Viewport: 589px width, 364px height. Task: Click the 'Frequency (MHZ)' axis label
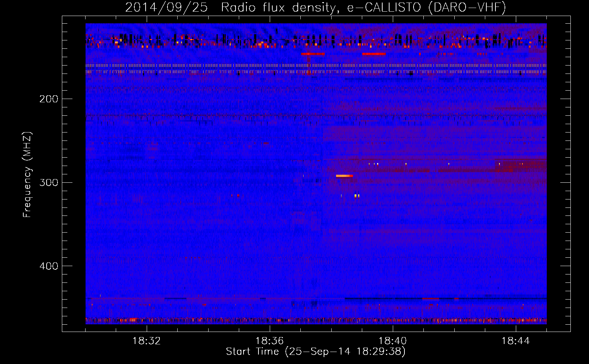pyautogui.click(x=28, y=175)
